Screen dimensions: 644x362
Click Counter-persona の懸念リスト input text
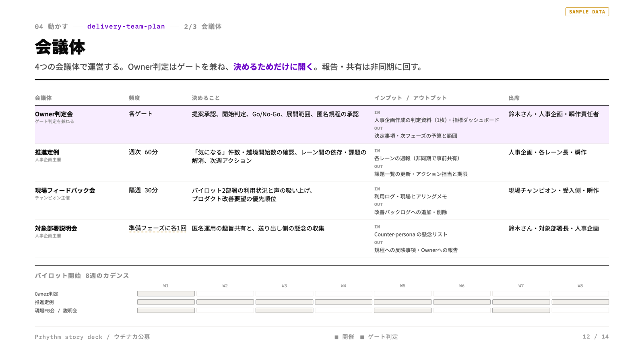(411, 234)
